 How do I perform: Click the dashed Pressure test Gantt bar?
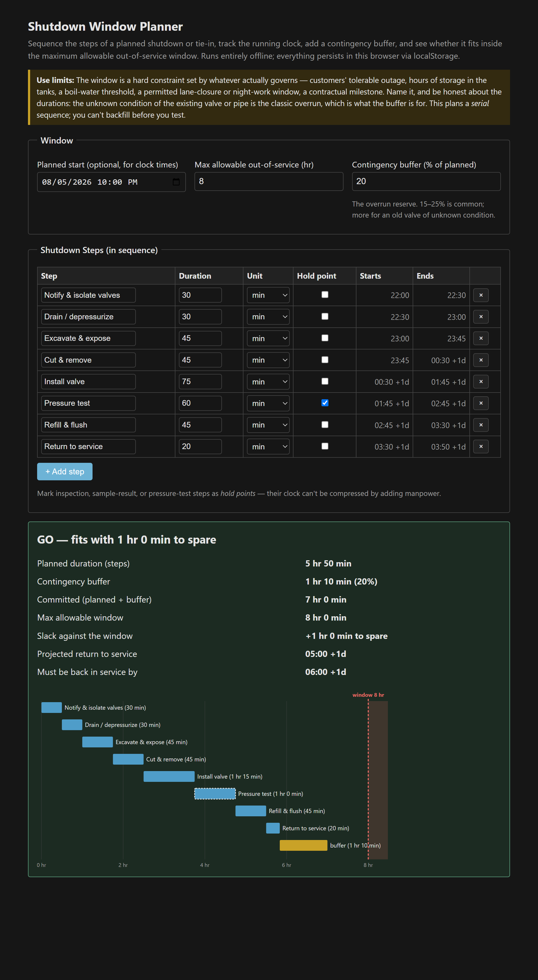point(215,794)
